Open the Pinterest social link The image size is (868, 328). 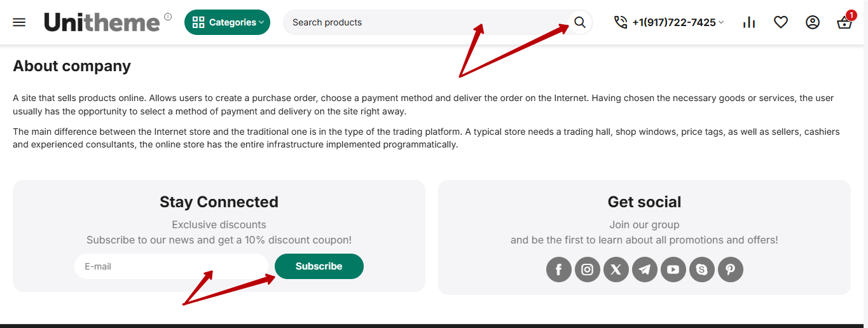click(731, 270)
